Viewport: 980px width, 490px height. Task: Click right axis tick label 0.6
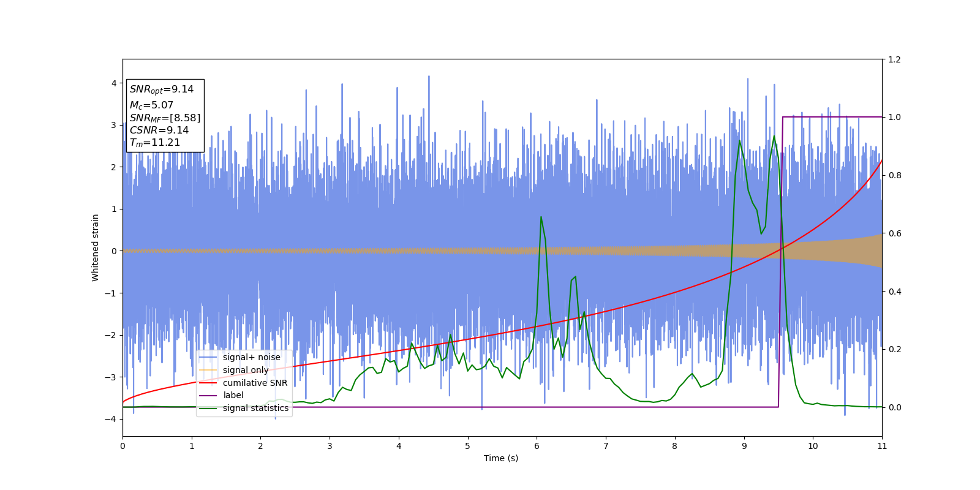(x=895, y=233)
